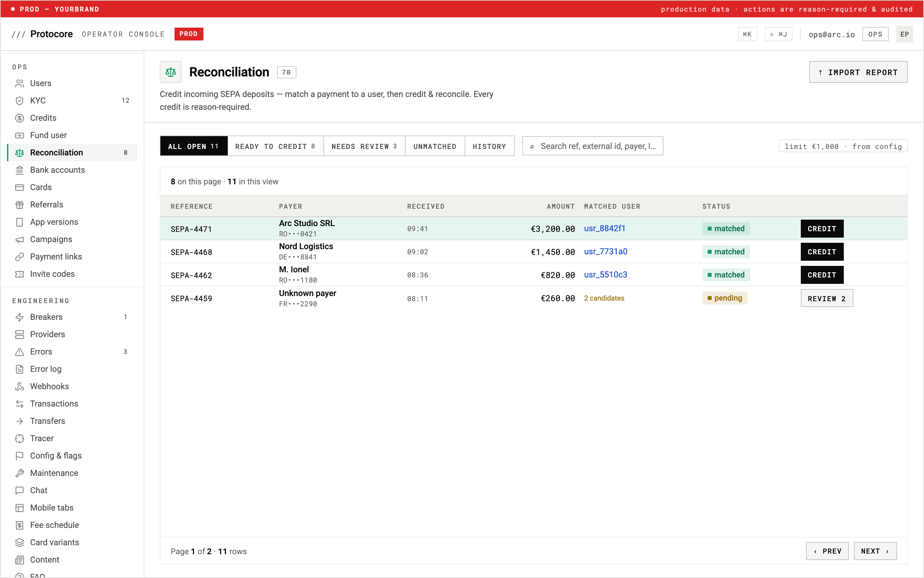
Task: Open the Payment links chain icon
Action: pos(20,257)
